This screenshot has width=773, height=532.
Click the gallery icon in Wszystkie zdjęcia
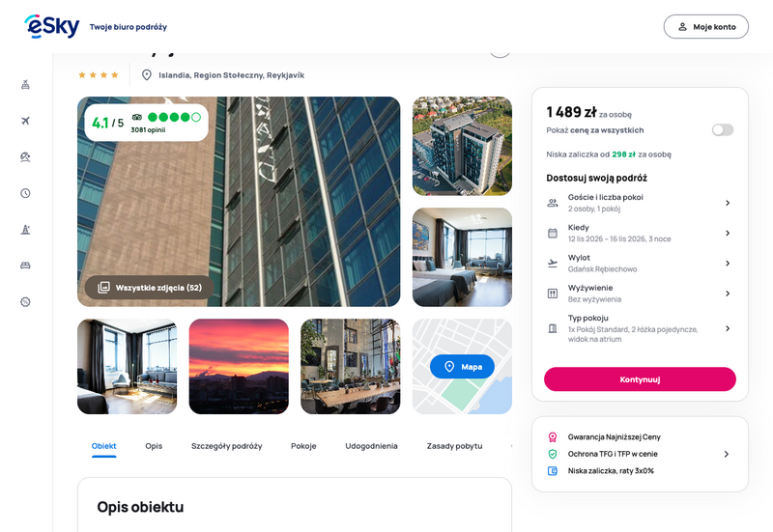pyautogui.click(x=103, y=287)
